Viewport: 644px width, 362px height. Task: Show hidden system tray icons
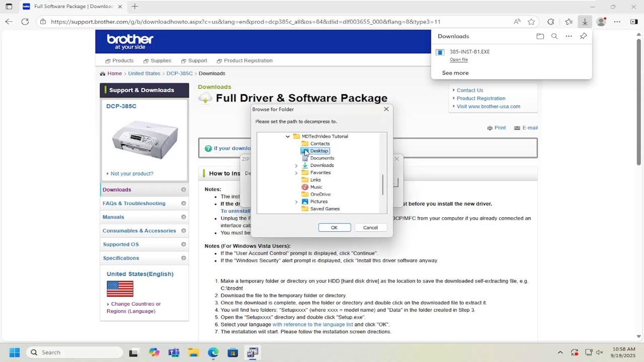click(x=560, y=352)
